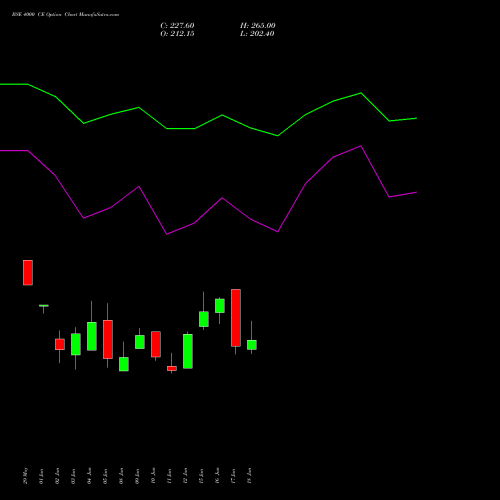Click the close price C: 227.60
Viewport: 500px width, 500px height.
click(x=177, y=26)
